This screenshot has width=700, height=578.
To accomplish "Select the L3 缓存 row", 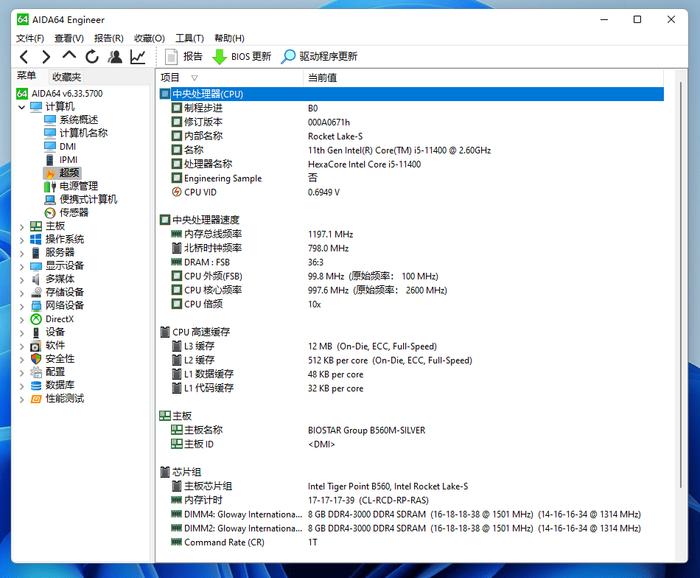I will click(x=411, y=346).
